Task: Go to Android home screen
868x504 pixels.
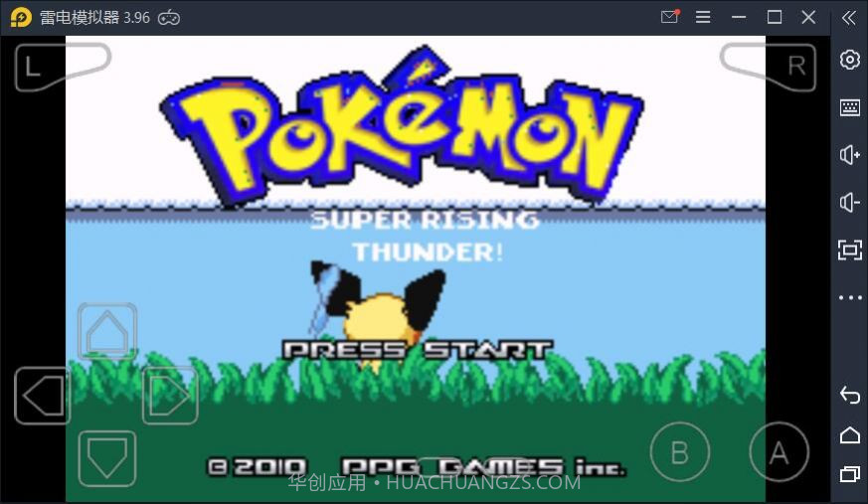Action: [x=849, y=434]
